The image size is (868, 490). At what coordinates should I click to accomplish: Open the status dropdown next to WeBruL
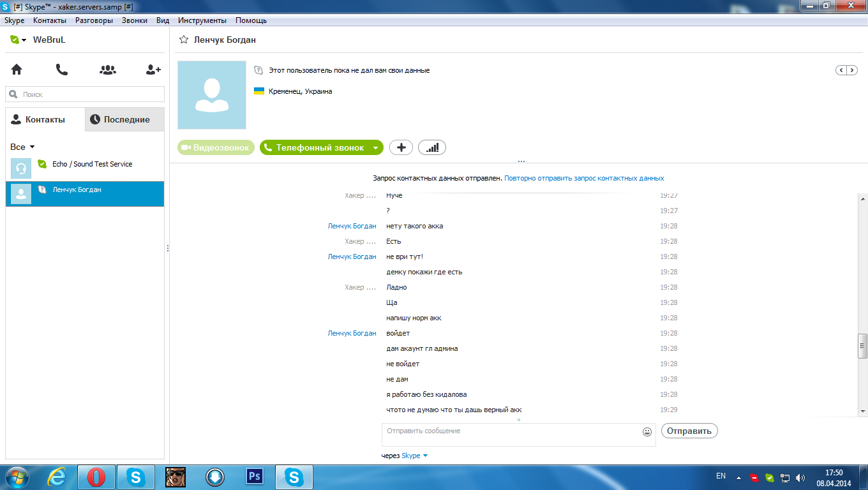coord(18,40)
